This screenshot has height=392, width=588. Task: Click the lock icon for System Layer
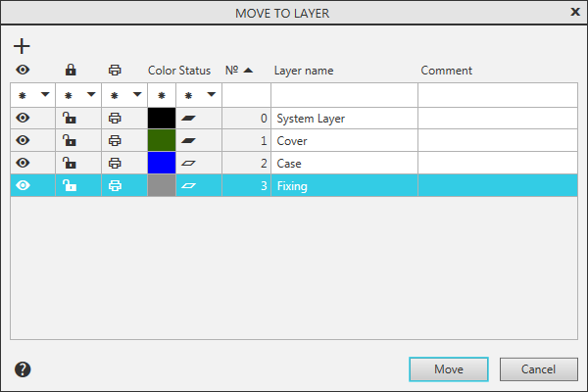[x=70, y=119]
